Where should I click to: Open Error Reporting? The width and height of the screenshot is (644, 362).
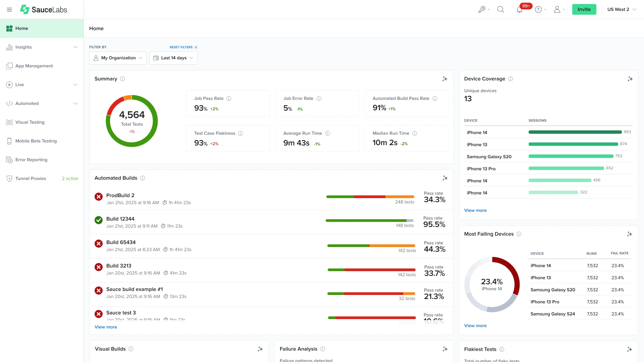(x=31, y=160)
